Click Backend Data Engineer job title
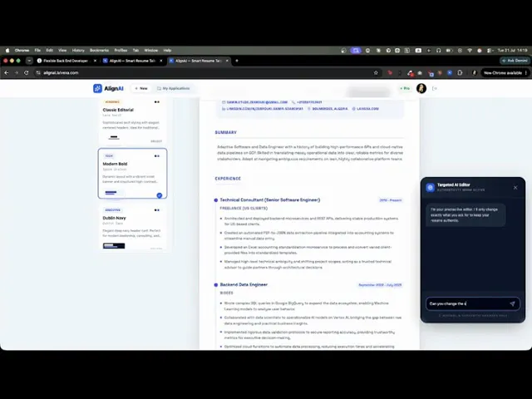Screen dimensions: 532x399 (x=244, y=284)
